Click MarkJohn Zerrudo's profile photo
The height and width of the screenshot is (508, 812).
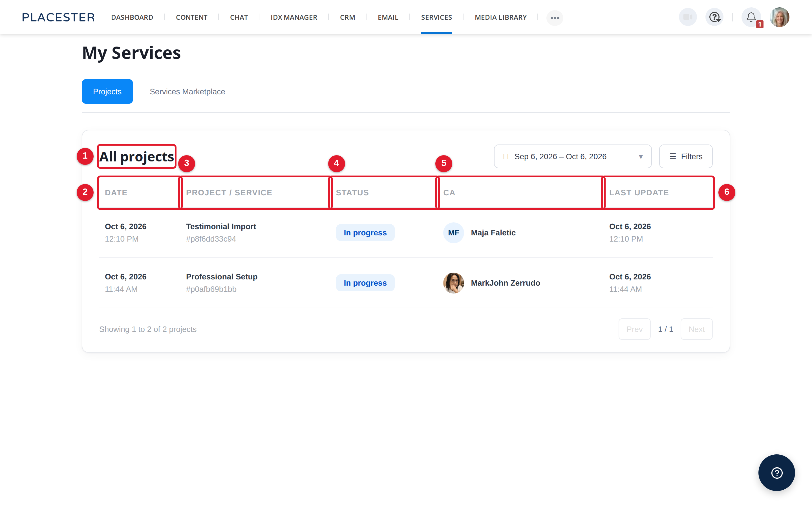point(453,283)
